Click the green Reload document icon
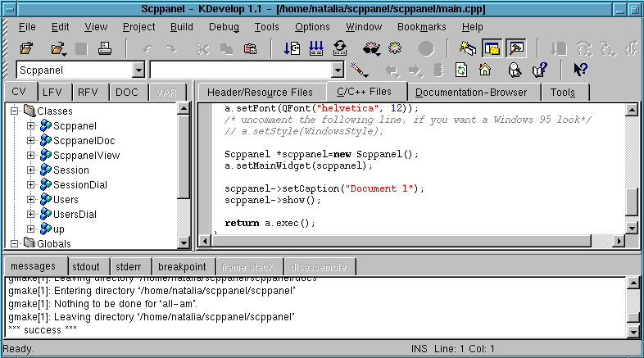The height and width of the screenshot is (358, 644). point(461,70)
